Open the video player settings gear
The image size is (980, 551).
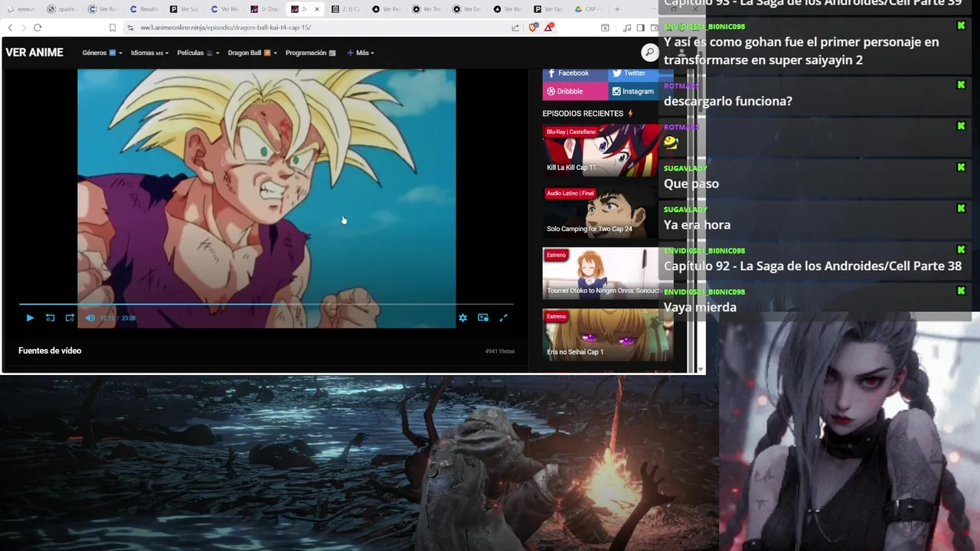click(462, 318)
